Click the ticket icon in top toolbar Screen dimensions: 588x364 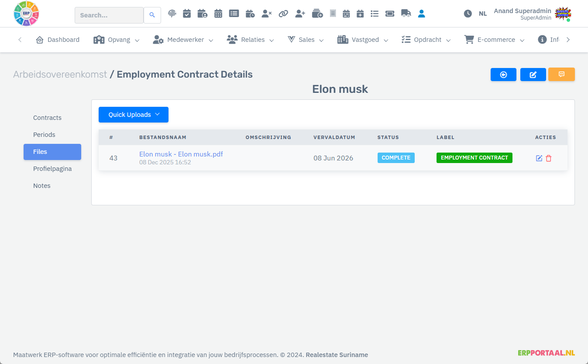[389, 14]
